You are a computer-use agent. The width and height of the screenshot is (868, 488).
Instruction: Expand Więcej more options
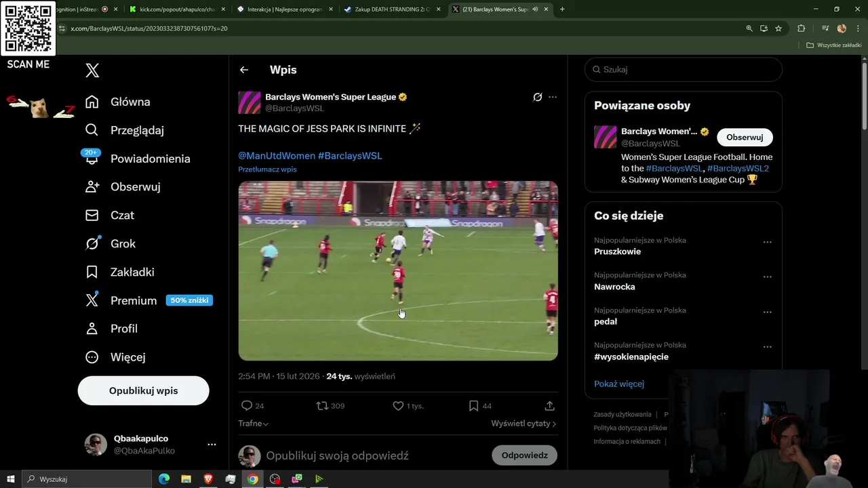tap(115, 357)
